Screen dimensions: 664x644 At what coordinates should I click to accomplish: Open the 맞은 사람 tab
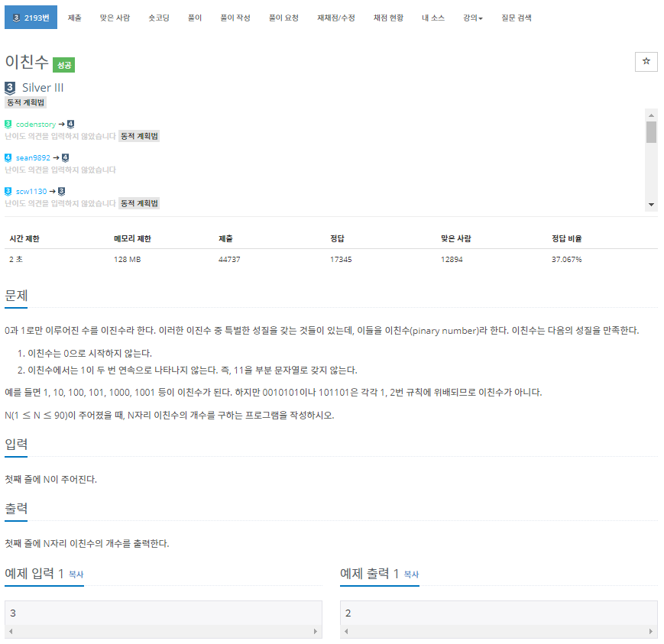pos(115,18)
